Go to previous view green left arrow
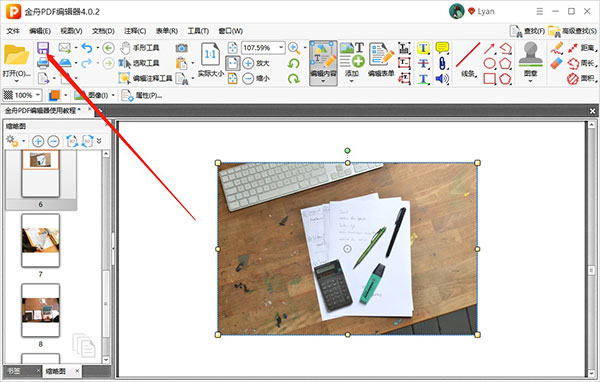Viewport: 600px width, 382px height. (x=109, y=48)
